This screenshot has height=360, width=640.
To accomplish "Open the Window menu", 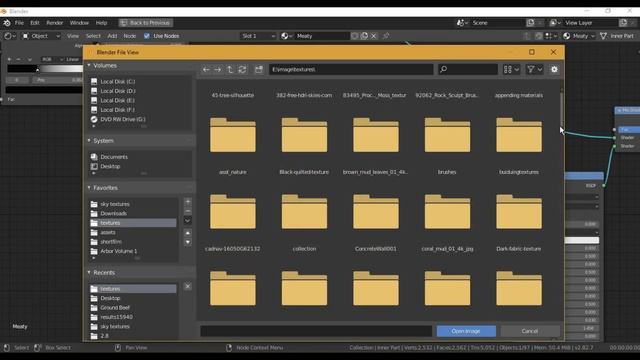I will (x=79, y=23).
